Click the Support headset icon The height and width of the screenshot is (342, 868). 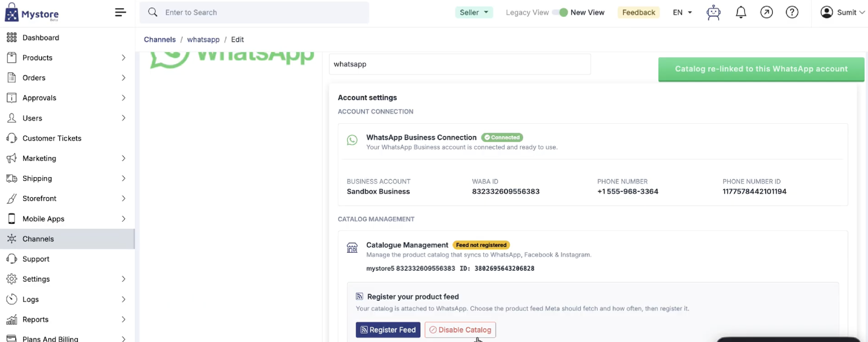[x=12, y=259]
